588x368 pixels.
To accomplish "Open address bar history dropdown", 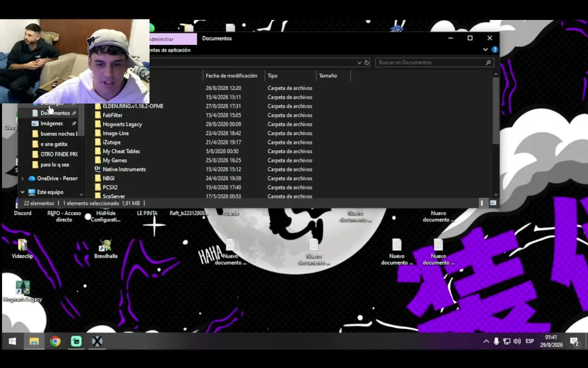I will click(359, 62).
